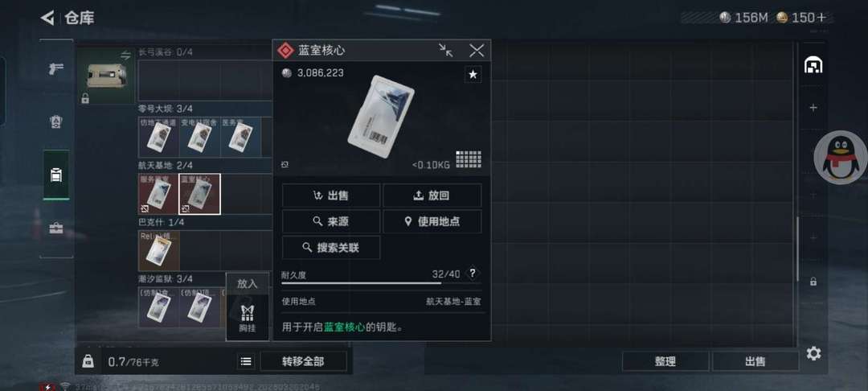868x391 pixels.
Task: Go back using the arrow beside 仓库
Action: point(47,18)
